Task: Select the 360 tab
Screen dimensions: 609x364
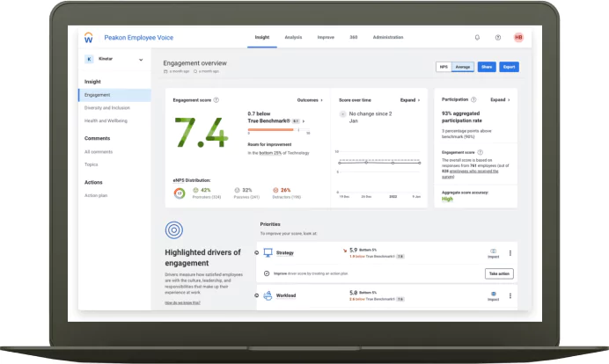Action: [x=354, y=37]
